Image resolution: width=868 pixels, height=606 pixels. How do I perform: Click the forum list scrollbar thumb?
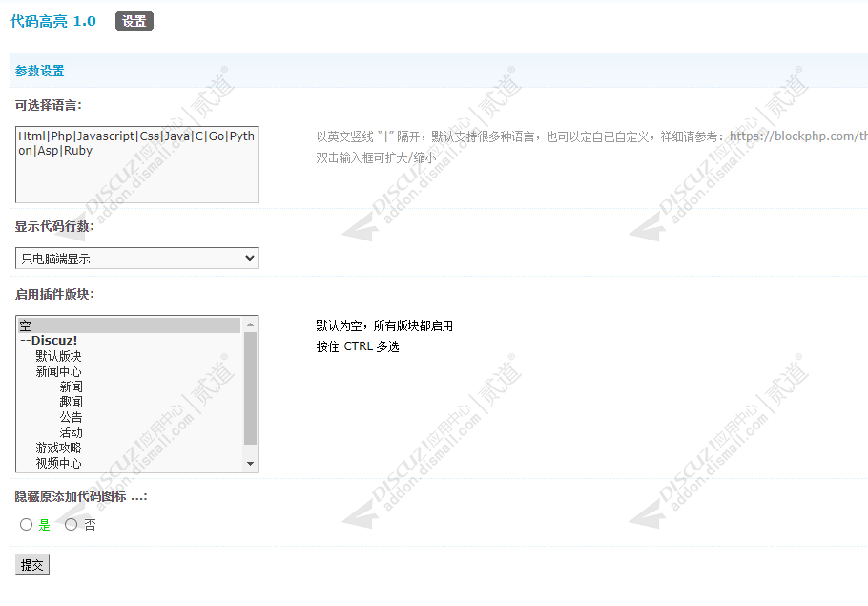click(250, 388)
